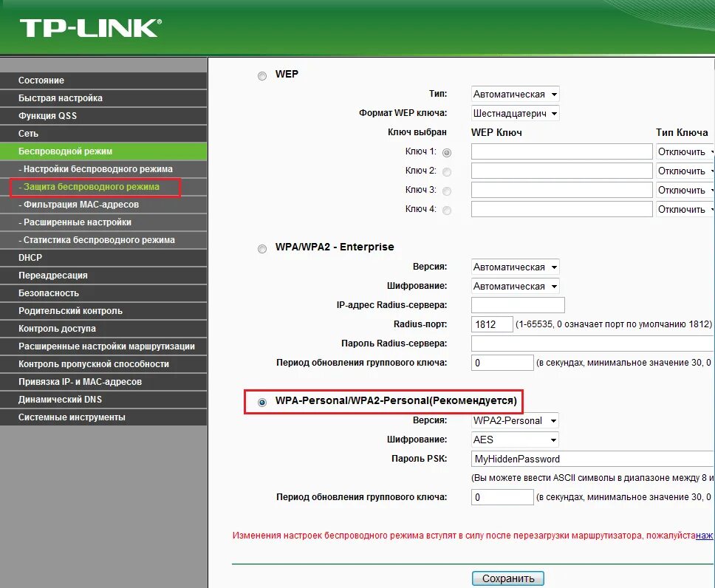Choose Ключ 1 radio button
This screenshot has height=588, width=715.
(447, 152)
